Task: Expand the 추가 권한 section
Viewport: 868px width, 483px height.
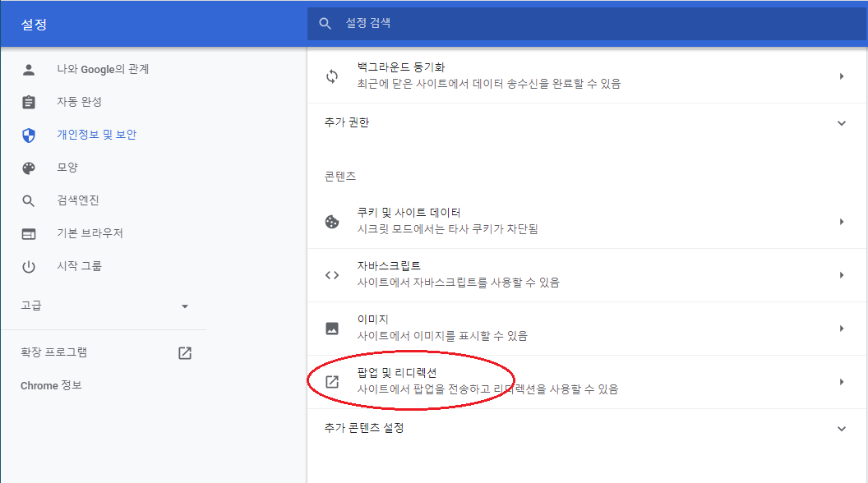Action: coord(841,123)
